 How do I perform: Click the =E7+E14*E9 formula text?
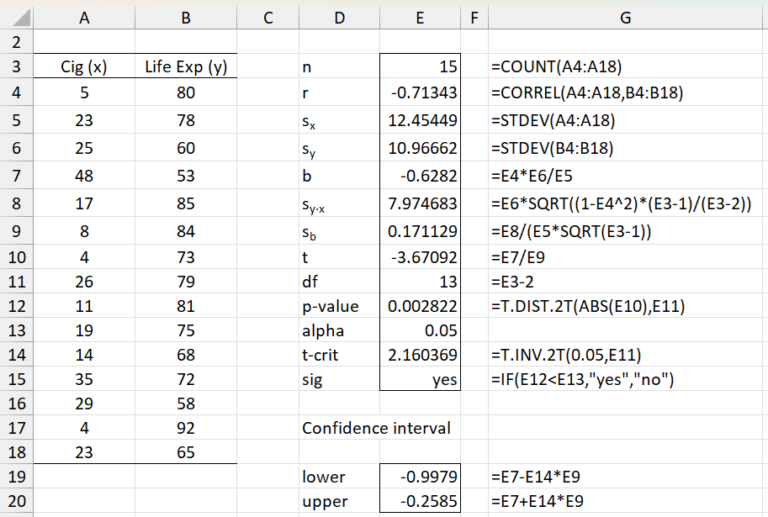click(537, 501)
